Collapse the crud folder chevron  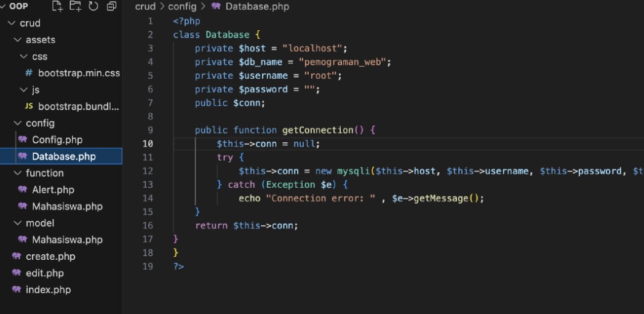pyautogui.click(x=12, y=23)
